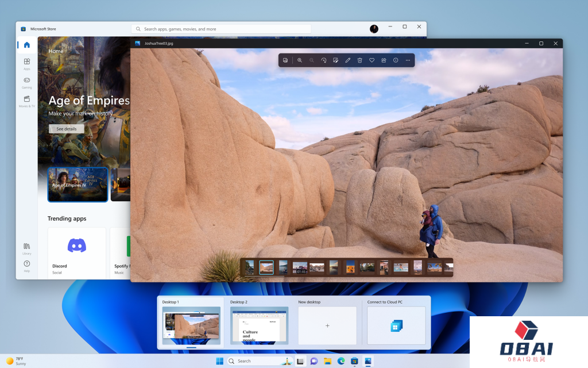Select the video thumbnail marked 01:46
588x368 pixels.
tap(300, 267)
